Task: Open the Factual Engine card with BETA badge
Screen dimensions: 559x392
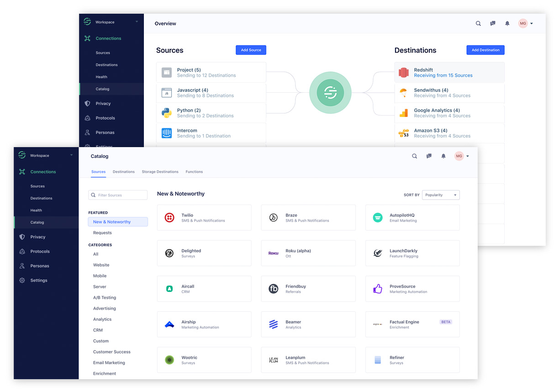Action: 412,324
